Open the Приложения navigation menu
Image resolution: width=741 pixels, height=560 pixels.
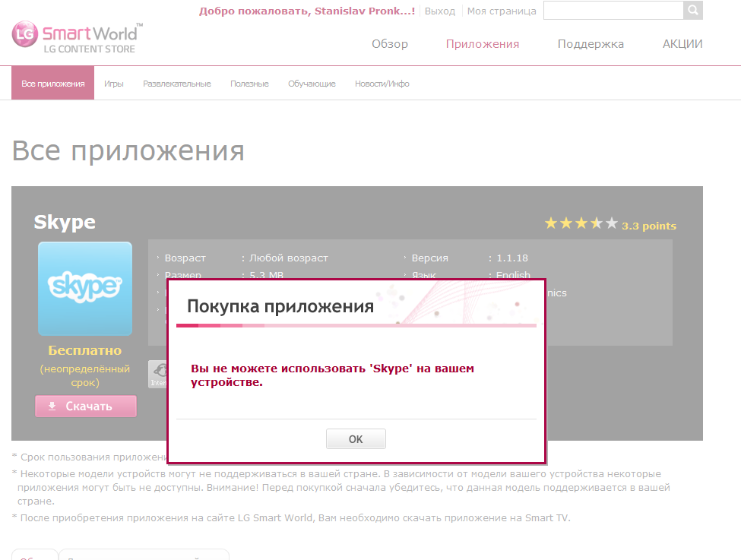pos(483,44)
